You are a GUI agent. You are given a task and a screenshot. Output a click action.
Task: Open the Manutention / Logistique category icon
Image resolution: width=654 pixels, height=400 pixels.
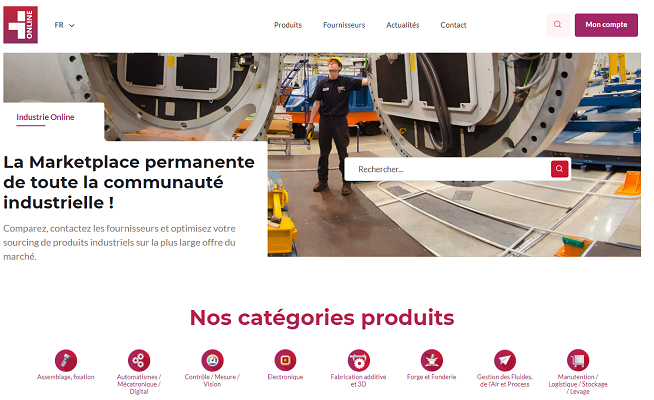pyautogui.click(x=578, y=360)
